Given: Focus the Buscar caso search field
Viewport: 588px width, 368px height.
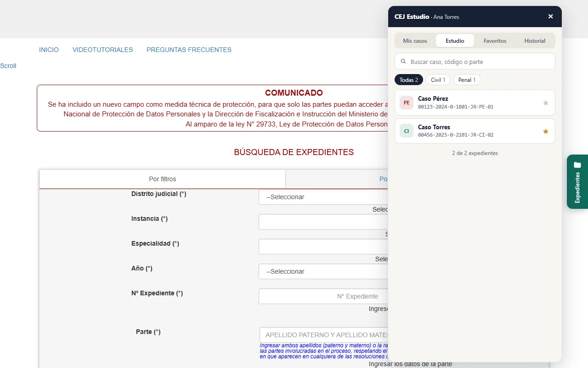Looking at the screenshot, I should tap(475, 61).
